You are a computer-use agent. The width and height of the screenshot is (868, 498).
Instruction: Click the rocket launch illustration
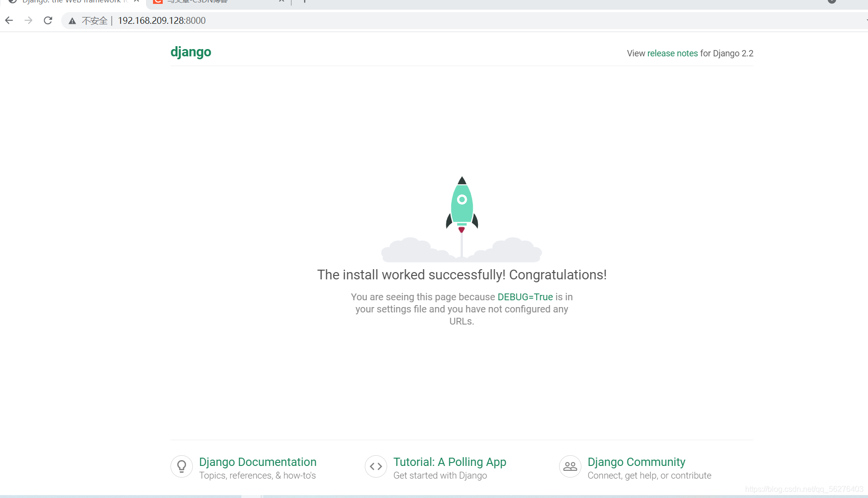461,219
